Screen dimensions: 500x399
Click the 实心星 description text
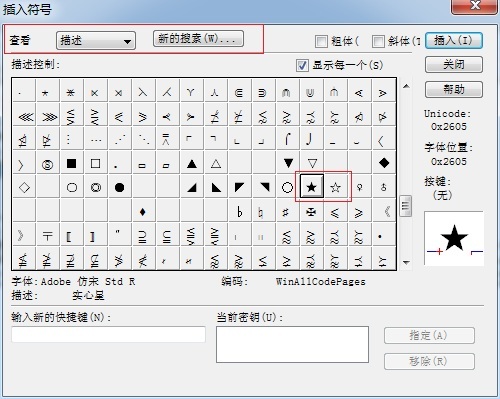88,295
